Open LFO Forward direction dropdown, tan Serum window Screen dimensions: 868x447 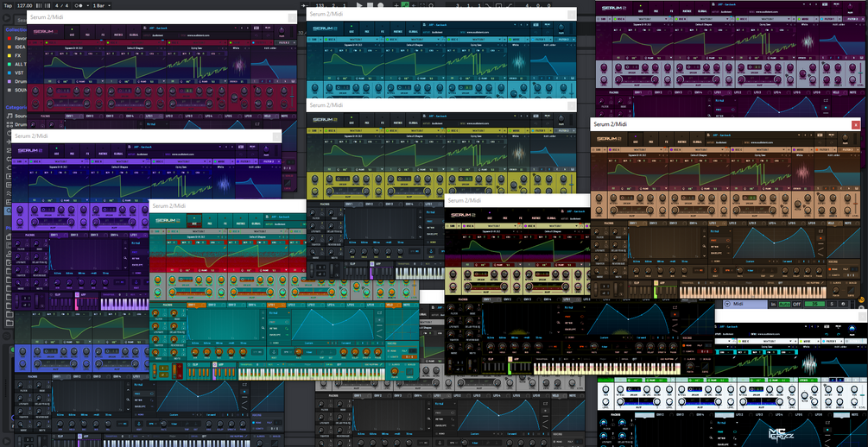click(x=789, y=261)
